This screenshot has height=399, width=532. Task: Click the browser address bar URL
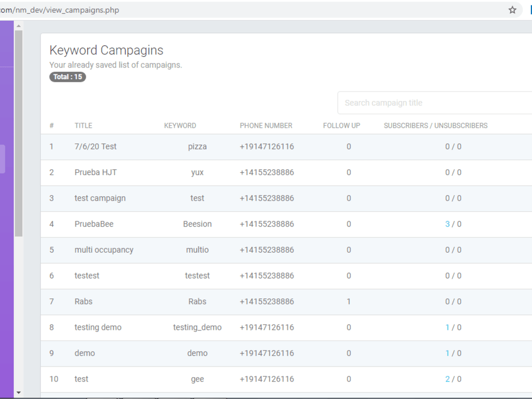point(60,10)
